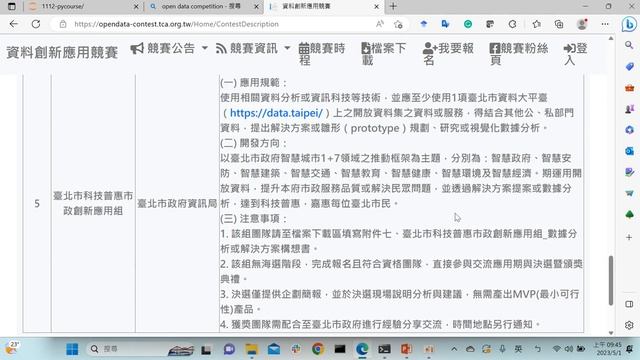Open the Favorites list toolbar icon
Viewport: 640px width, 360px height.
click(536, 24)
